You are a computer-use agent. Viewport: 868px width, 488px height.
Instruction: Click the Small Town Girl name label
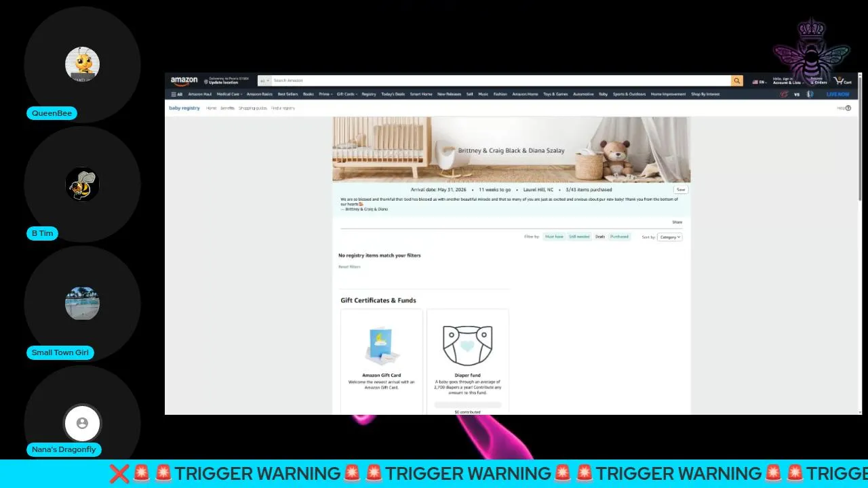[x=60, y=352]
